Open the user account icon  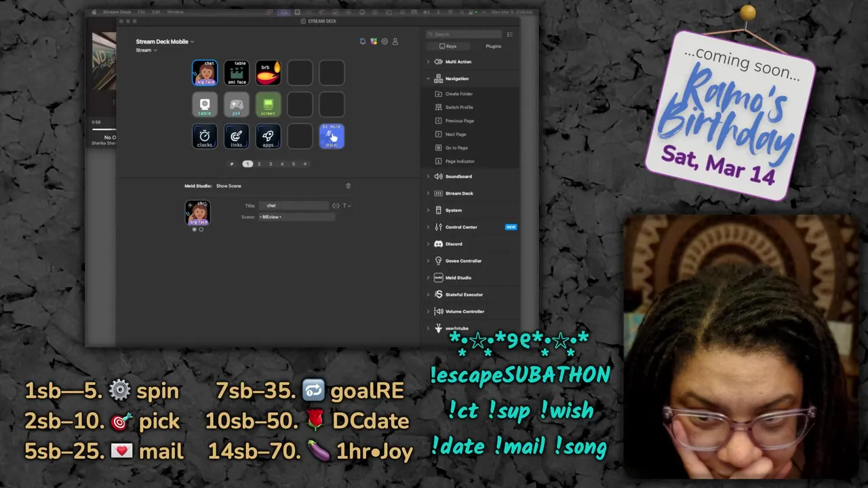point(395,41)
